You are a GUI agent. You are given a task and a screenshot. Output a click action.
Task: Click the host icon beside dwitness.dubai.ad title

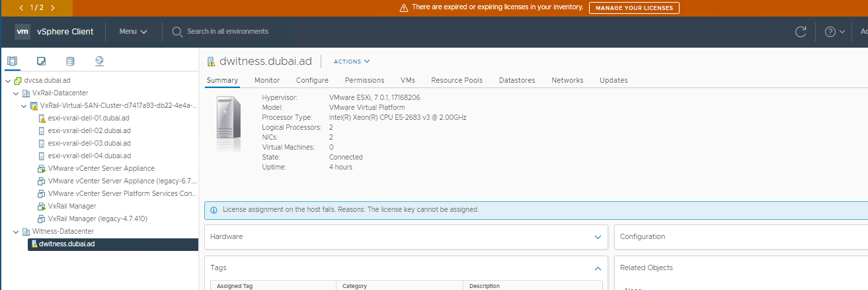pyautogui.click(x=211, y=62)
